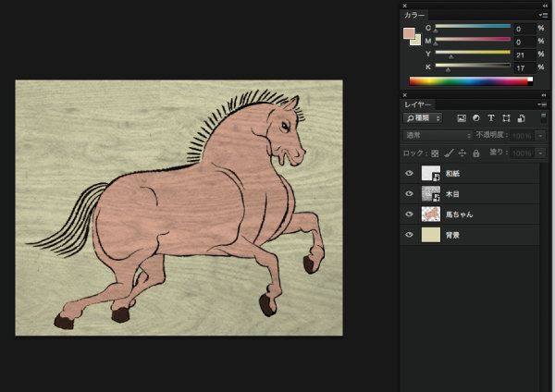Hide the 和紙 layer
This screenshot has height=392, width=555.
410,173
